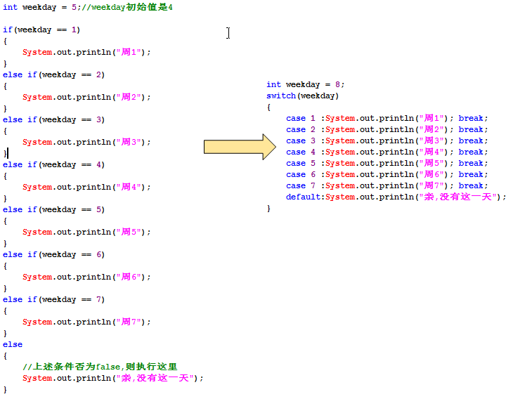The height and width of the screenshot is (399, 532).
Task: Click the "case 2" line in switch
Action: [x=387, y=129]
